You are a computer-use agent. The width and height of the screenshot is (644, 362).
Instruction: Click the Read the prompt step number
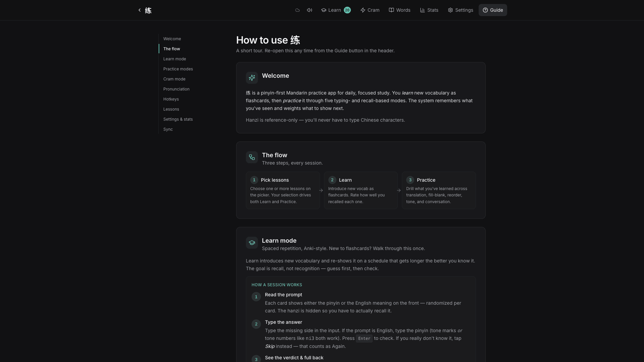pyautogui.click(x=256, y=297)
